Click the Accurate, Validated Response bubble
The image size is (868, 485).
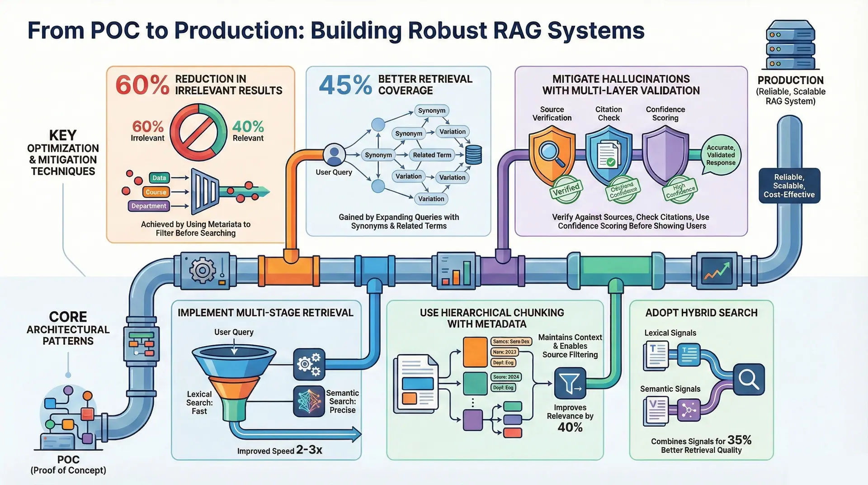click(x=721, y=155)
